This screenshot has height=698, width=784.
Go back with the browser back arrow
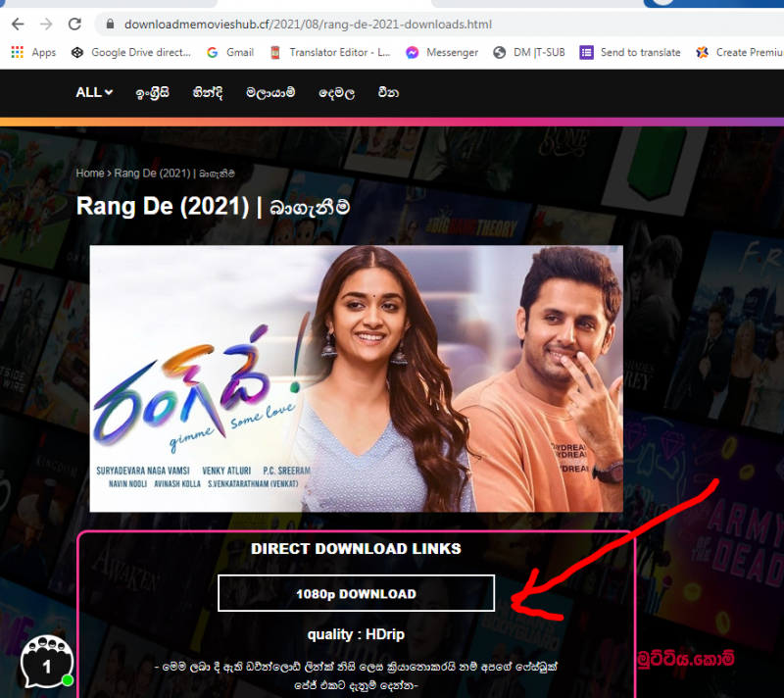[x=18, y=24]
